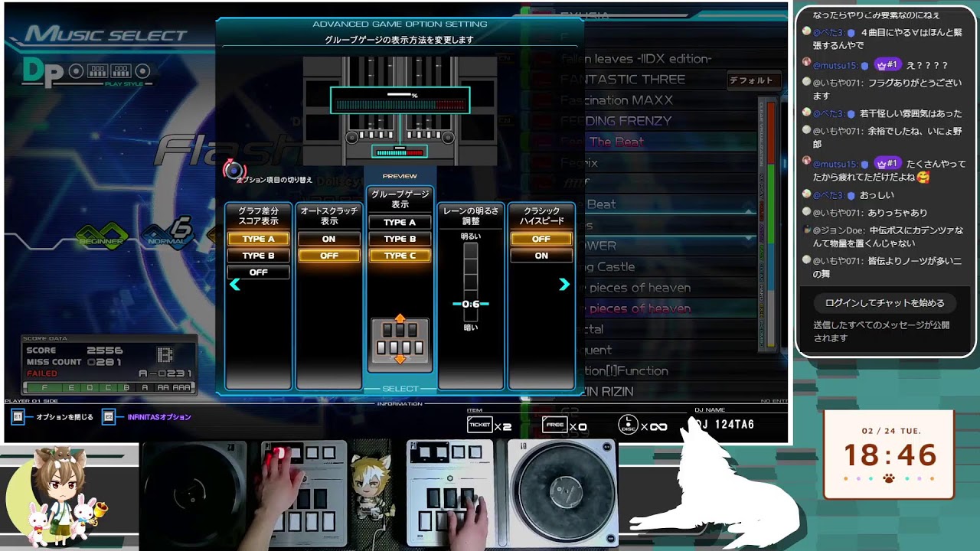
Task: Select song 'FANTASTIC THREE'
Action: tap(622, 80)
